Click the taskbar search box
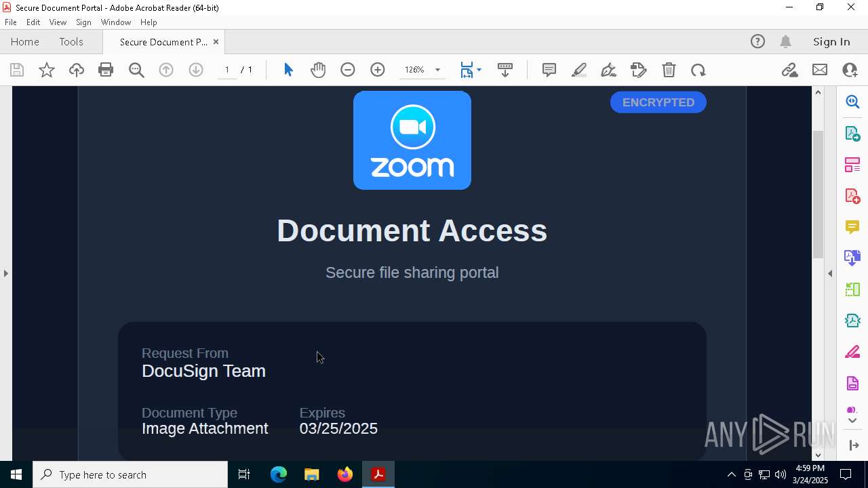 (x=130, y=474)
